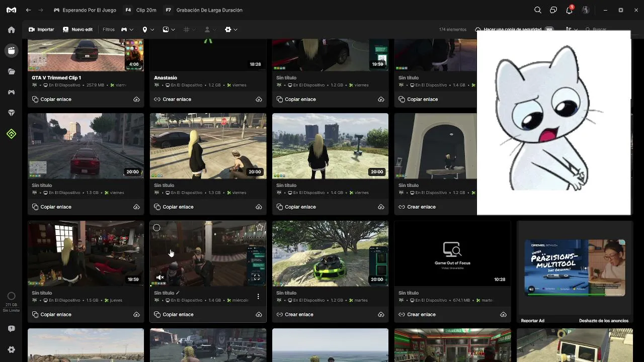Click Crear enlace under Anastasio
The height and width of the screenshot is (362, 644).
click(173, 100)
